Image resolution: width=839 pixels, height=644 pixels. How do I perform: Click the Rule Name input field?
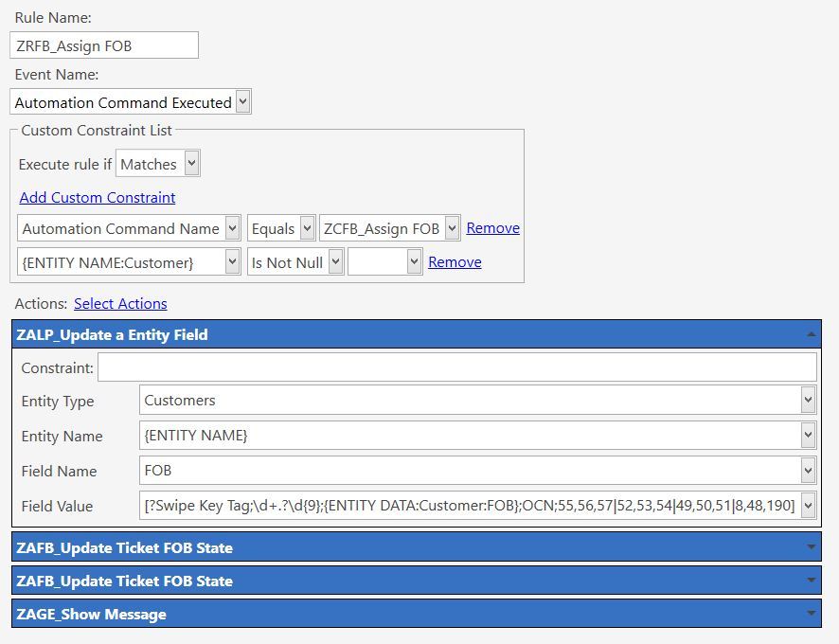(104, 45)
